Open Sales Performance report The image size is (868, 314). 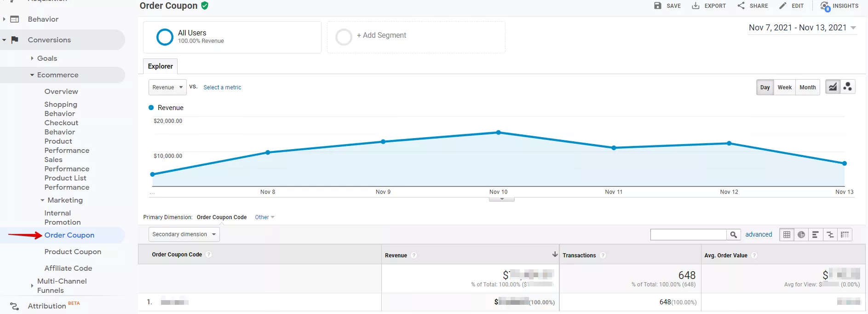(x=67, y=164)
